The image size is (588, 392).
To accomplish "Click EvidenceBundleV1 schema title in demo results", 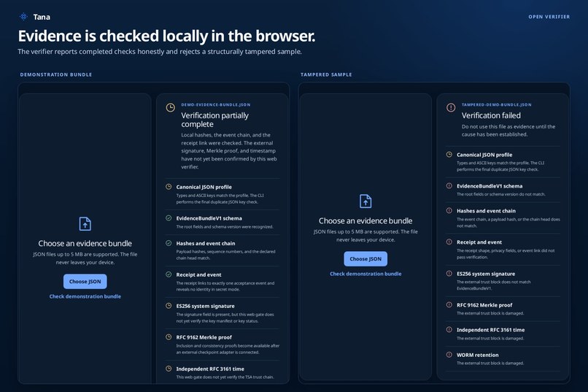I will 209,218.
